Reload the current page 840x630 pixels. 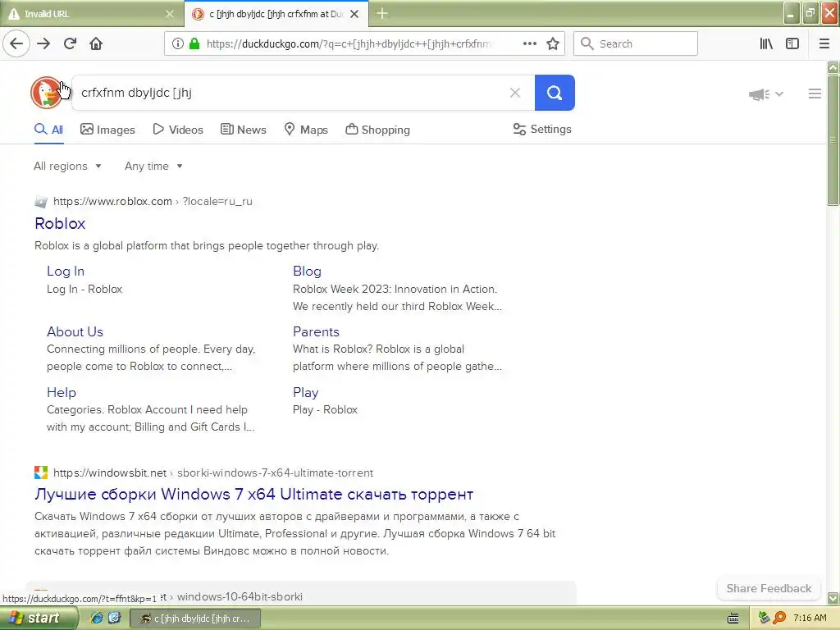[70, 43]
